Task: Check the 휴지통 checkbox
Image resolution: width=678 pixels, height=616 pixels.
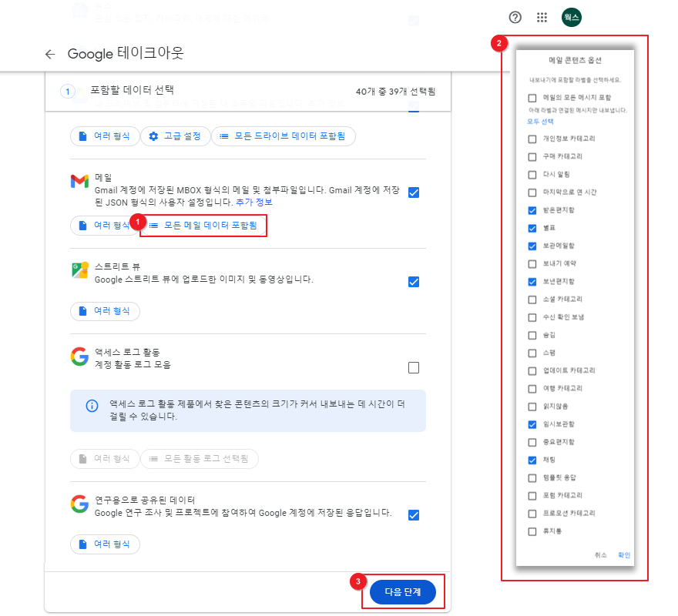Action: tap(532, 532)
